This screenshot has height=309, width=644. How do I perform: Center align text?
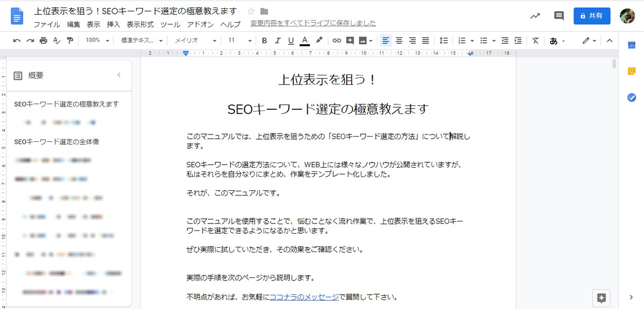pos(399,41)
